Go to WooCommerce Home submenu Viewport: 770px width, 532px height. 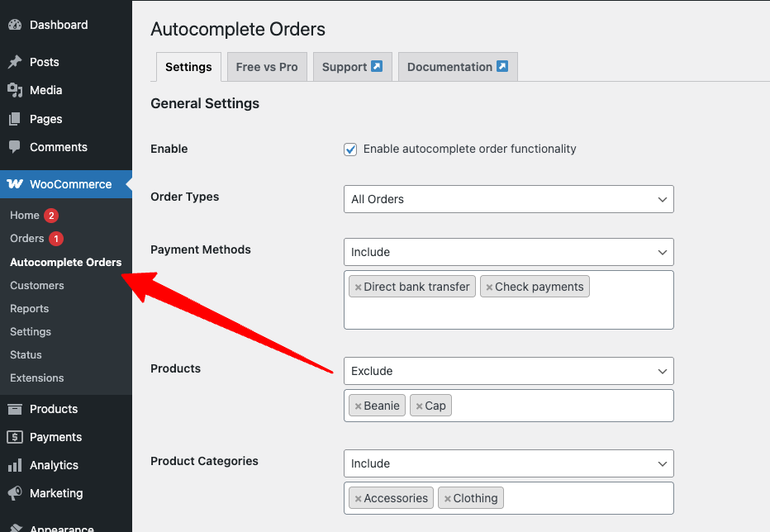25,215
